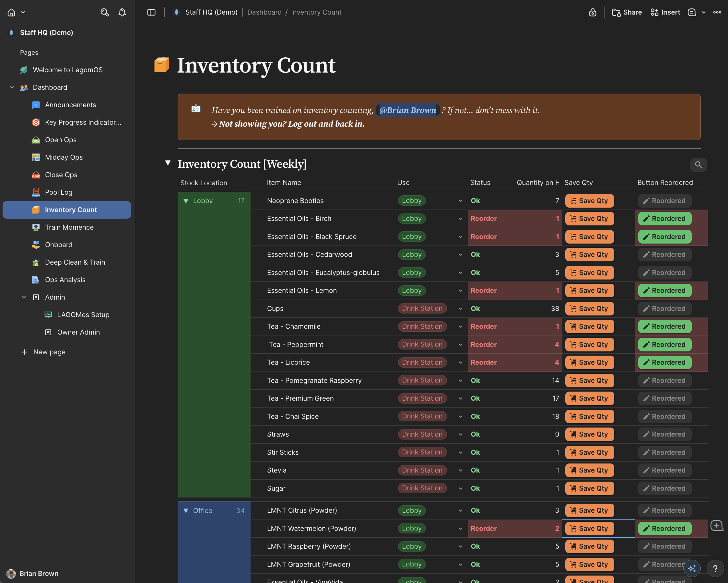Click Reordered for Essential Oils - Lemon
Viewport: 728px width, 583px height.
[664, 291]
